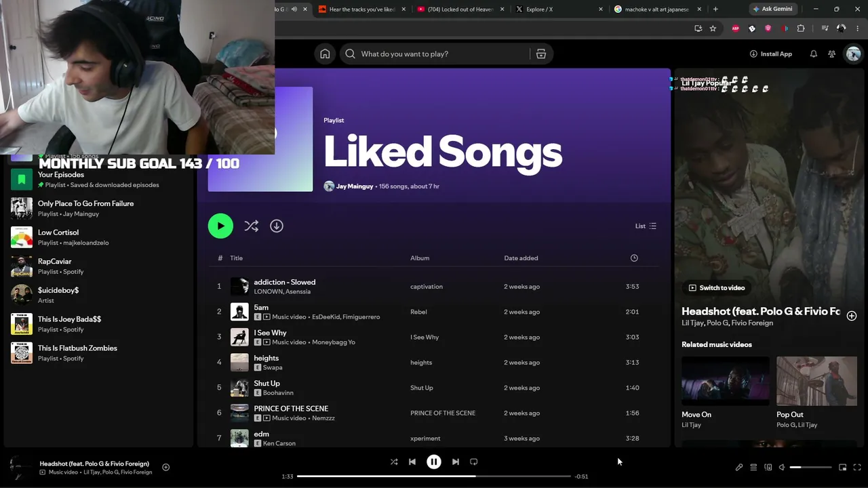Open Chrome's three-dot menu
This screenshot has width=868, height=488.
pos(857,28)
